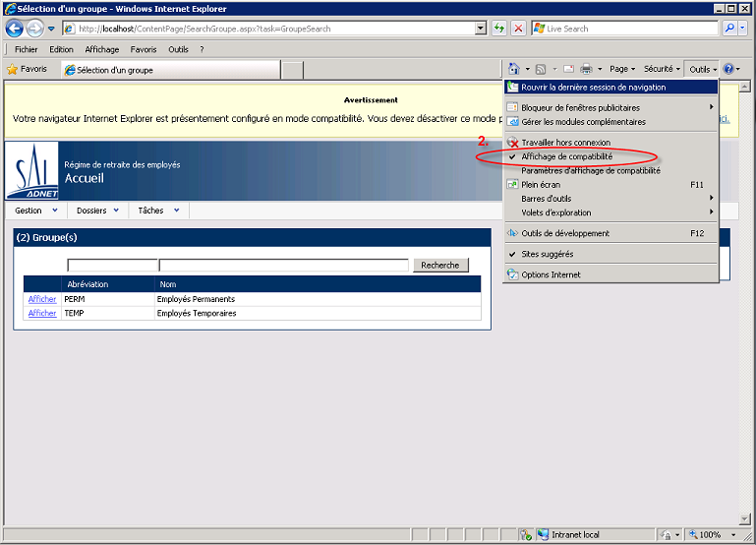Click the Stop loading X icon

tap(518, 29)
